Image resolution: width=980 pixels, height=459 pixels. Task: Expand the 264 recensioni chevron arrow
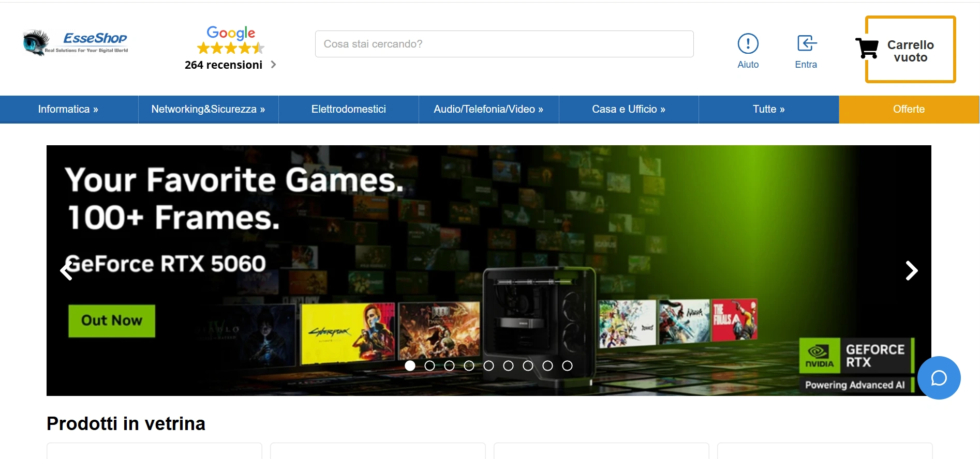click(x=274, y=65)
